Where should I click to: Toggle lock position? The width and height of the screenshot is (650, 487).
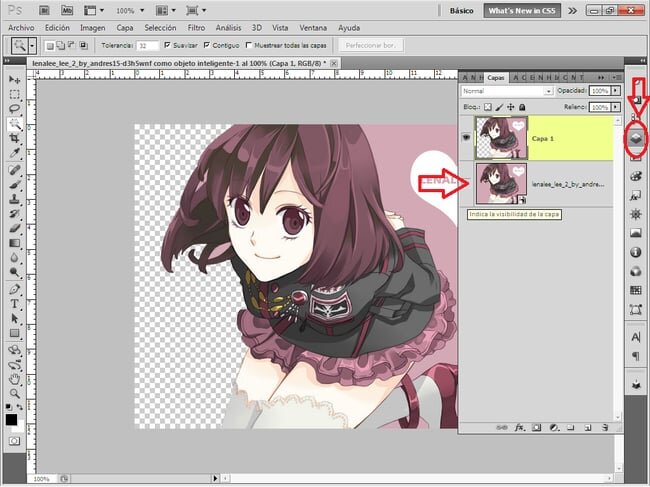pyautogui.click(x=511, y=107)
